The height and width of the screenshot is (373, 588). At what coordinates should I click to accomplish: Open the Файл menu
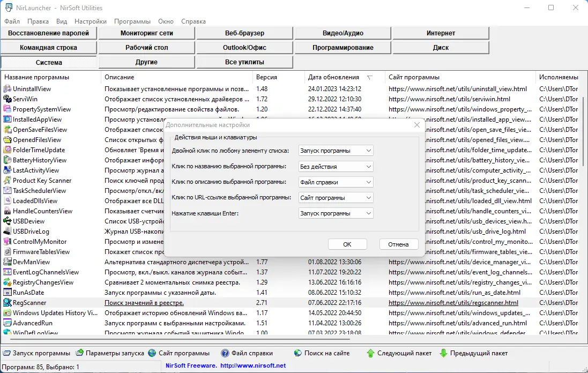[12, 21]
